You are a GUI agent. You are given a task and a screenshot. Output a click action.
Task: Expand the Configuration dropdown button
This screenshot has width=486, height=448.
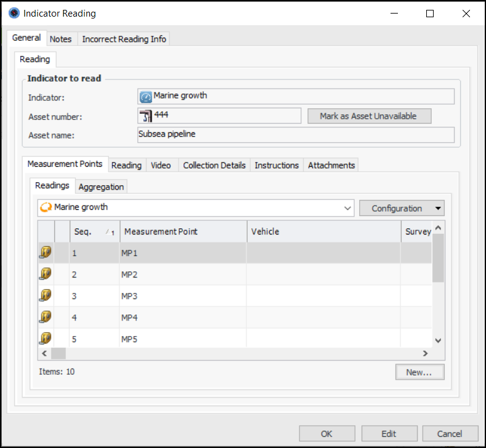[x=438, y=208]
